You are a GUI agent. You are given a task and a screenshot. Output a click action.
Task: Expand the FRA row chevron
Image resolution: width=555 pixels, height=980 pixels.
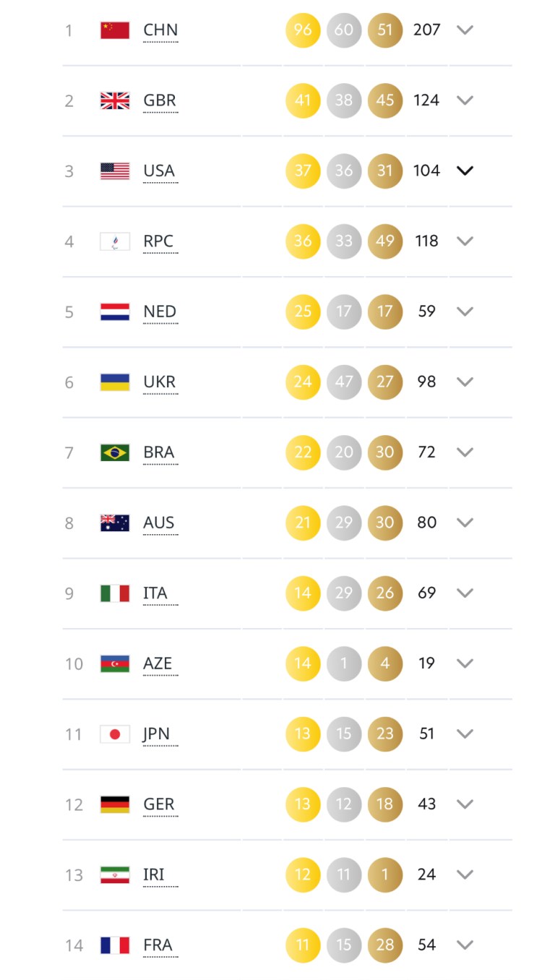pos(465,945)
